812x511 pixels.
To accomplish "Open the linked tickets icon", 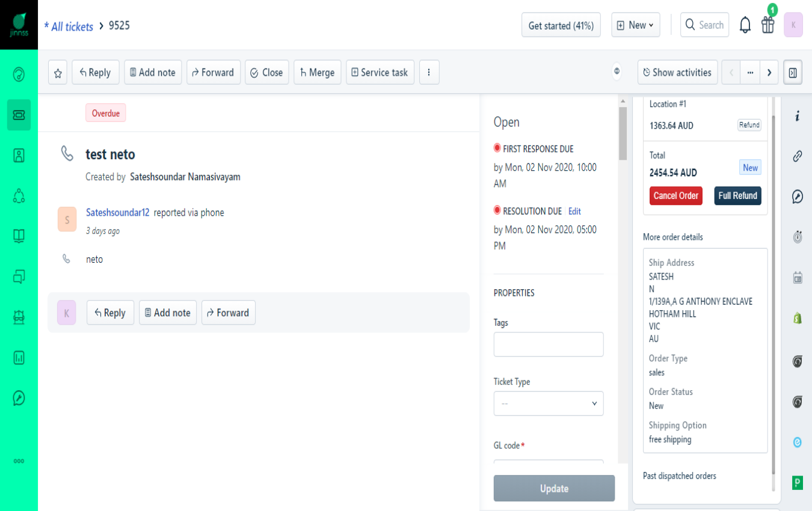I will [x=796, y=156].
